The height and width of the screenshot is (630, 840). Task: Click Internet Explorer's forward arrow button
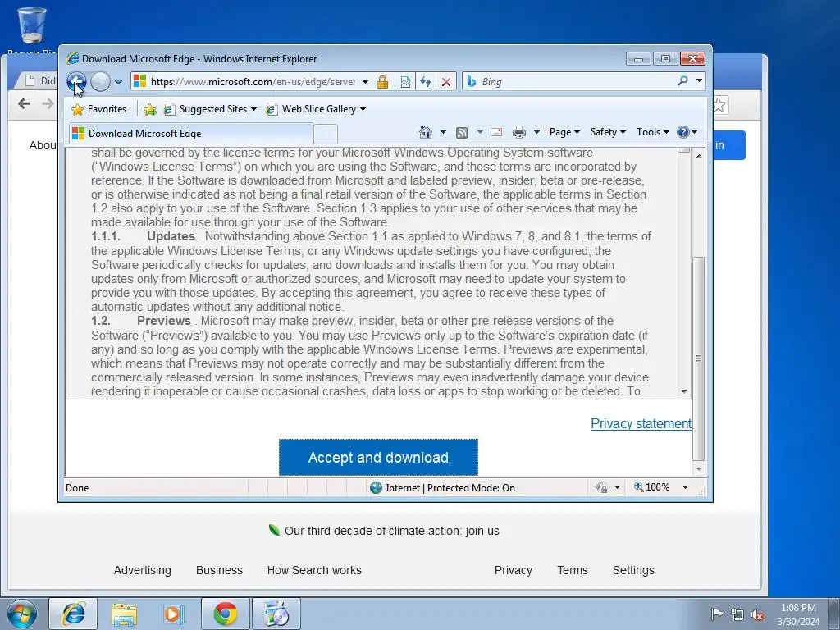[x=100, y=82]
